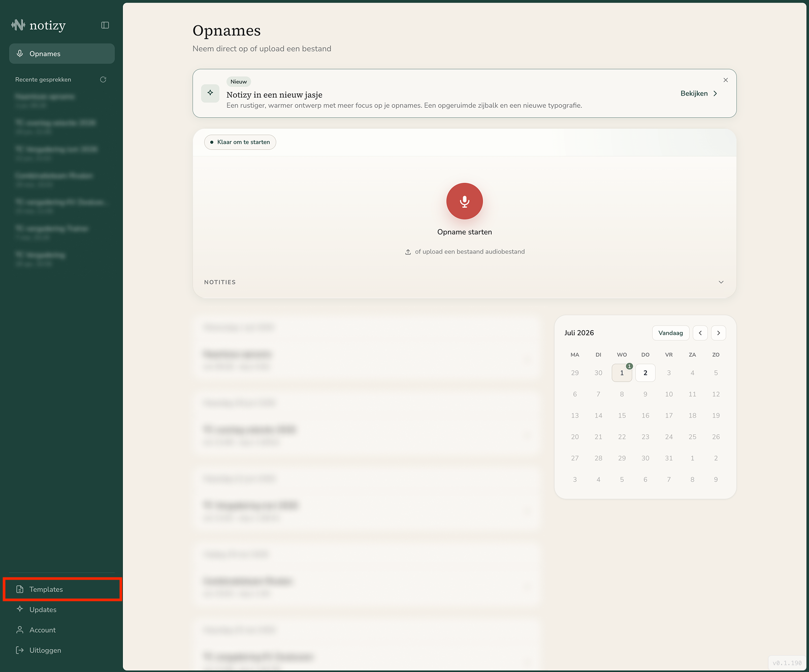Select July 15 in the calendar
This screenshot has height=672, width=809.
[622, 415]
